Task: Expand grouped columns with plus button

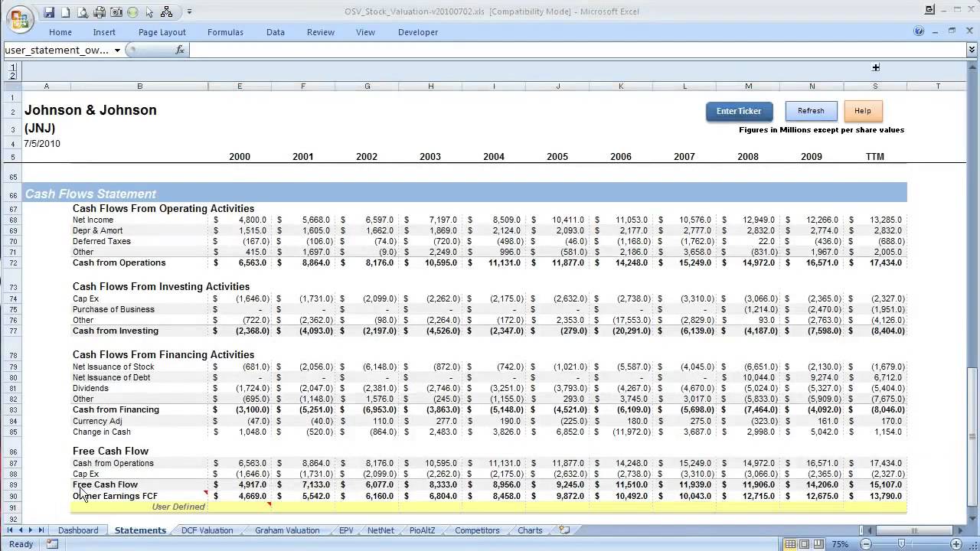Action: click(876, 67)
